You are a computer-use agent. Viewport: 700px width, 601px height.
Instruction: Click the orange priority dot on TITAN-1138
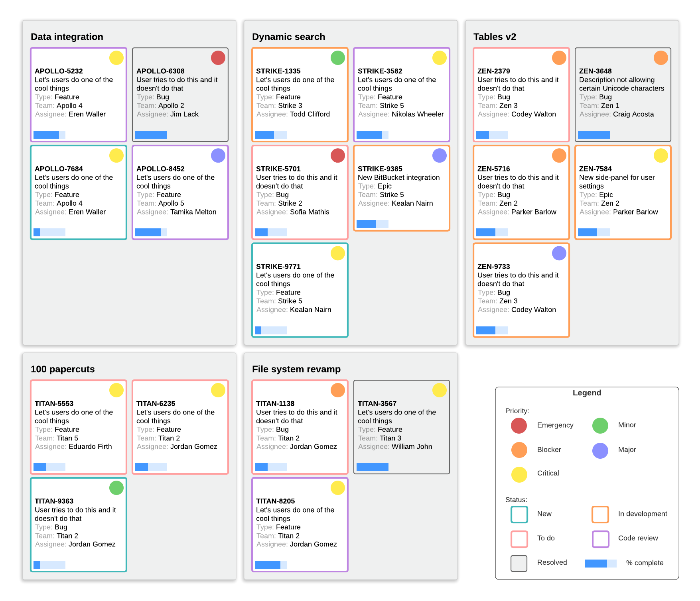pos(337,390)
